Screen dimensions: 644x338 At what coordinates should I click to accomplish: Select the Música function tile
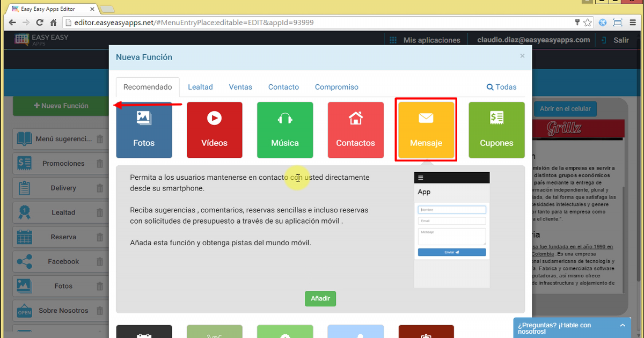[x=284, y=130]
